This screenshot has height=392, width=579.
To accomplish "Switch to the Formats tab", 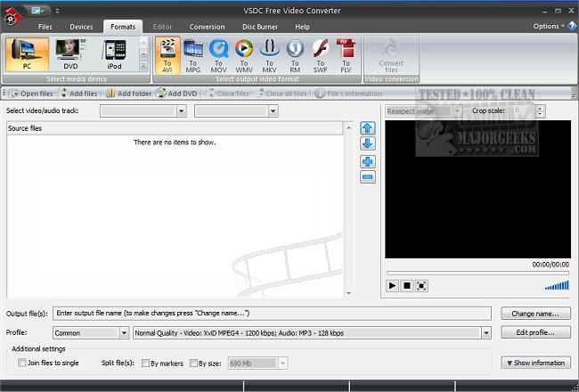I will 123,27.
